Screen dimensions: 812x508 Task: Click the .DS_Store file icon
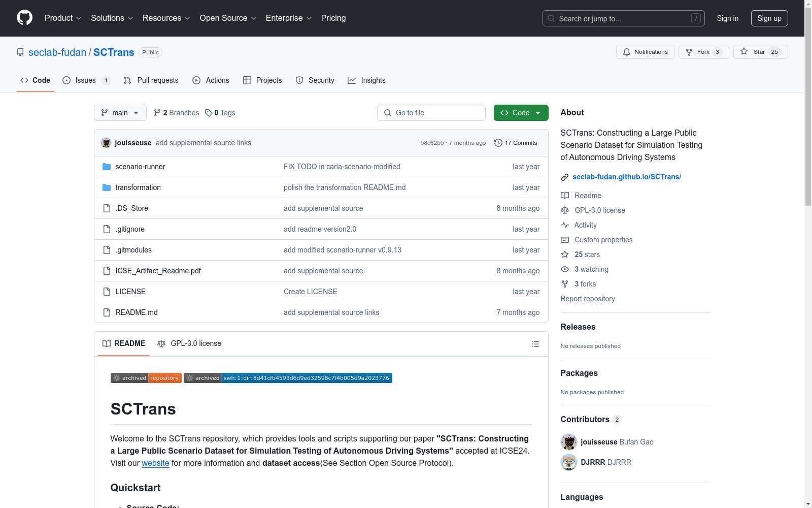[x=107, y=208]
